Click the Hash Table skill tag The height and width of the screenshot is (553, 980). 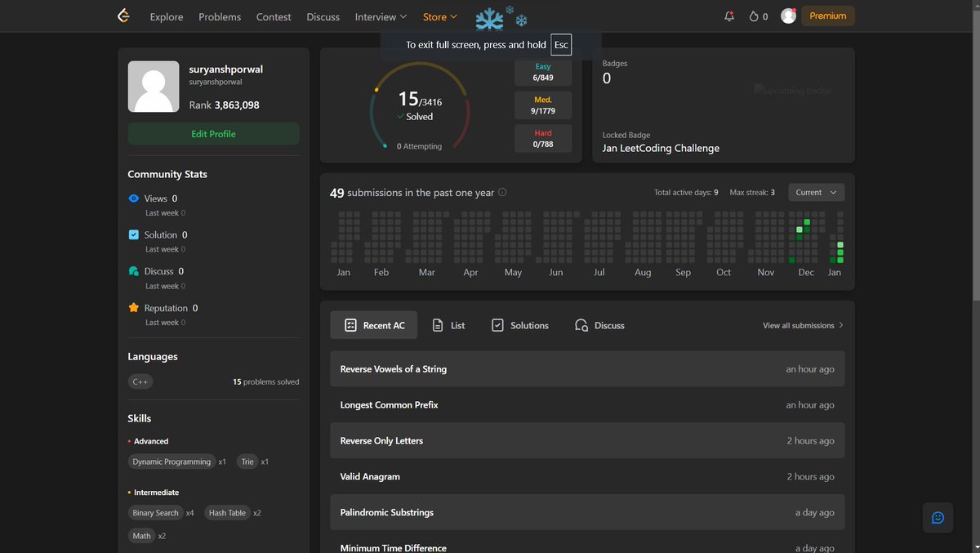(x=227, y=513)
